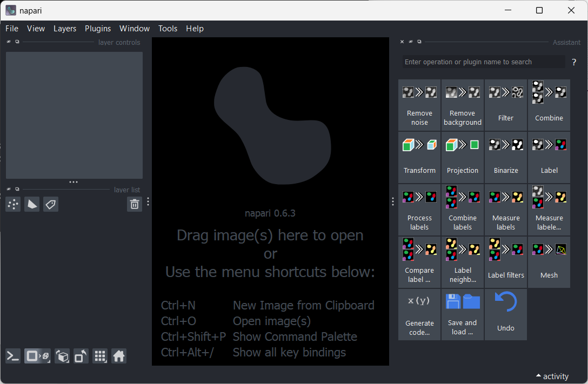
Task: Open the Measure labels operation
Action: coord(505,210)
